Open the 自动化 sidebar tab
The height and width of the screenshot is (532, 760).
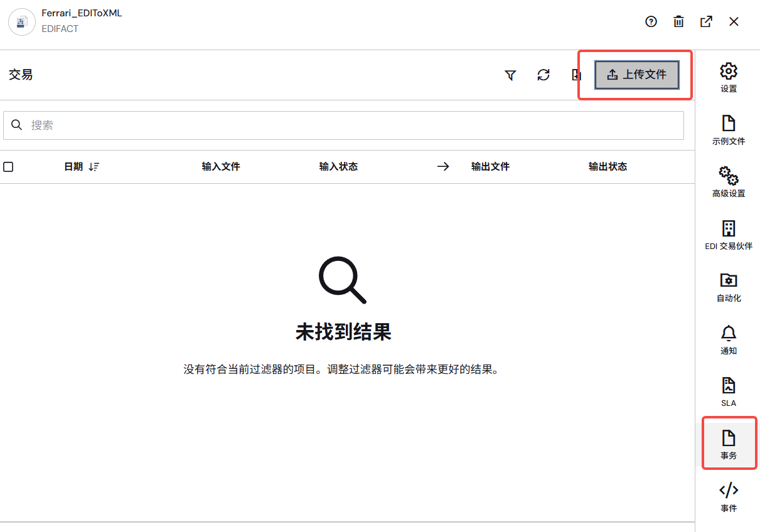point(729,287)
